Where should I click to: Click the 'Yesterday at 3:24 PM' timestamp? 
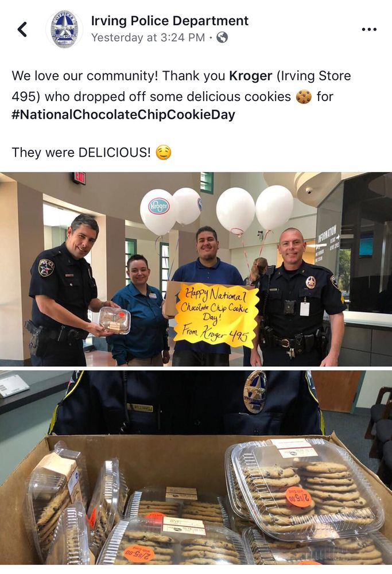coord(148,37)
